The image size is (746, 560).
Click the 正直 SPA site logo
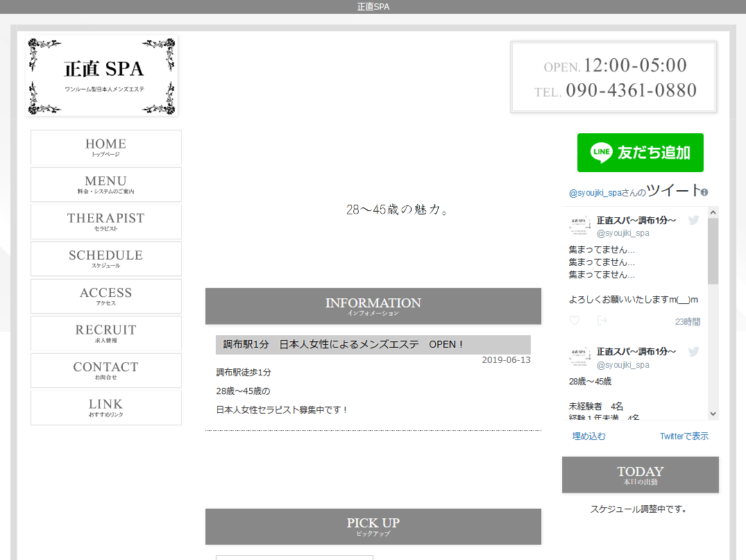coord(103,75)
